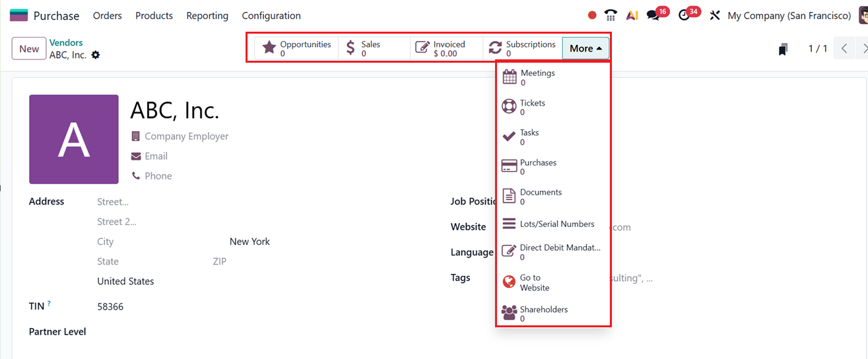Image resolution: width=868 pixels, height=359 pixels.
Task: Click Go to Website globe entry
Action: (x=553, y=282)
